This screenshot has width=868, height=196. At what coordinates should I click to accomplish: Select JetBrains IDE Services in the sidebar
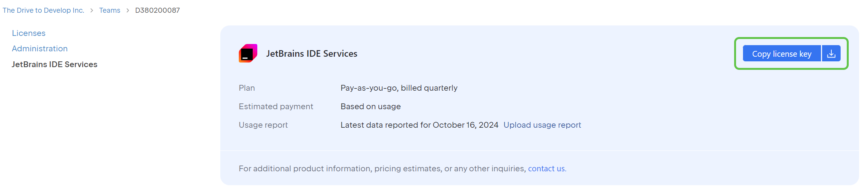(54, 64)
